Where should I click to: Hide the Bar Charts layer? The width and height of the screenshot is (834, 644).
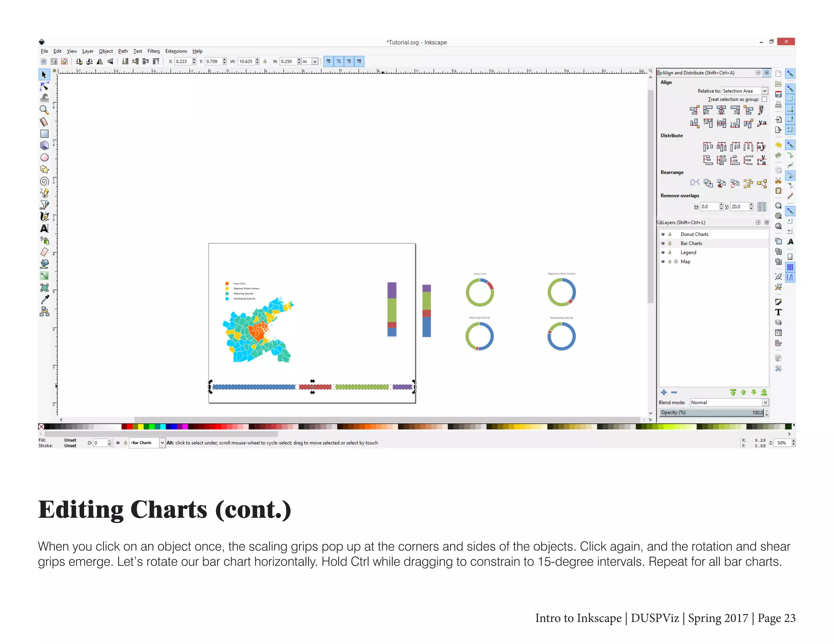(x=663, y=243)
